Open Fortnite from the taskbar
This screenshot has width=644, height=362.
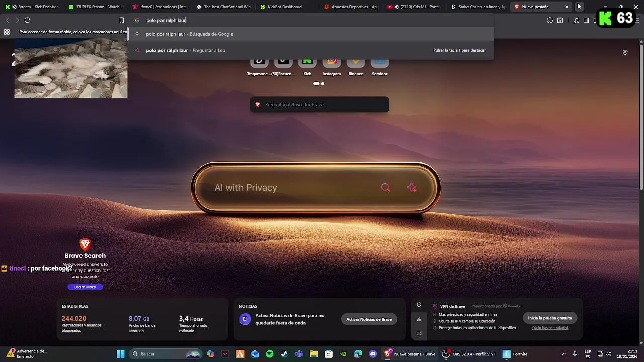[516, 354]
